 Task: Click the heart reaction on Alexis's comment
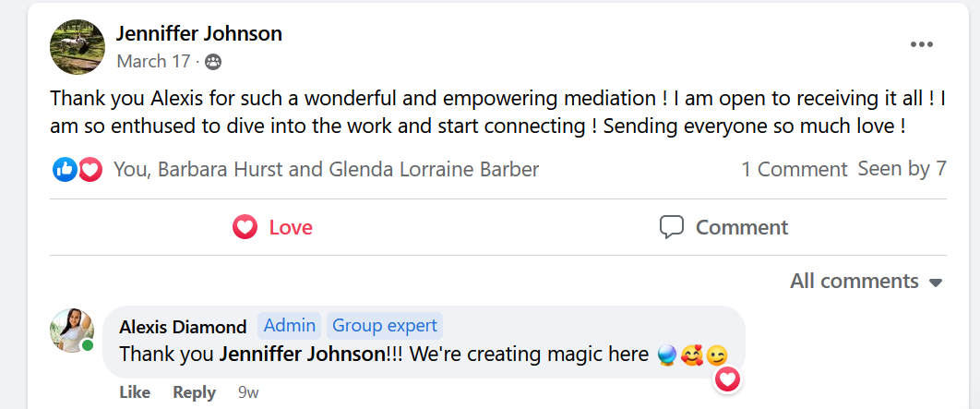[x=728, y=379]
